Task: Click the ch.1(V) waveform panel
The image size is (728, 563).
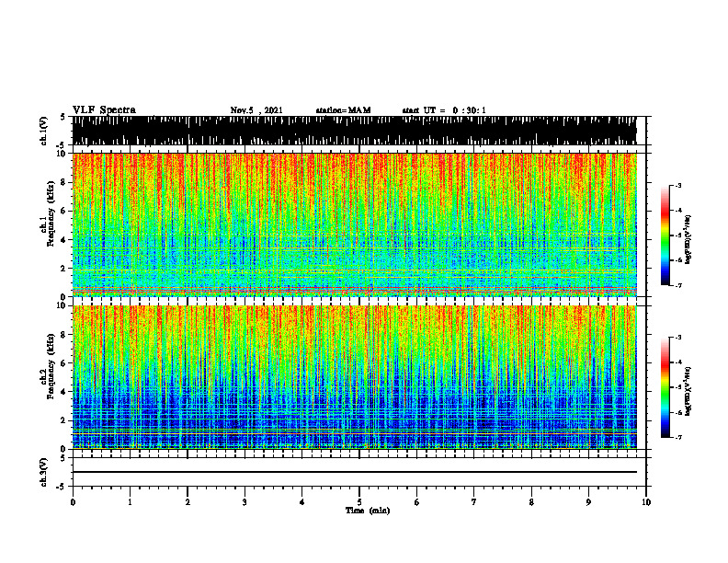Action: coord(354,131)
